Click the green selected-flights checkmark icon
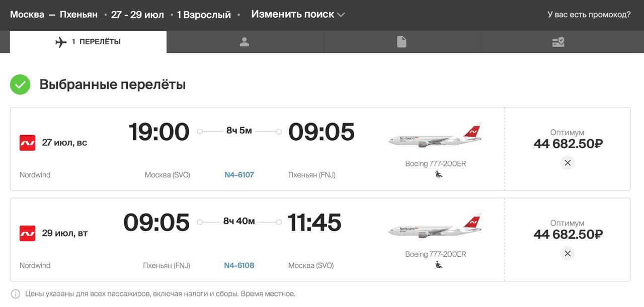Image resolution: width=644 pixels, height=307 pixels. [x=20, y=84]
